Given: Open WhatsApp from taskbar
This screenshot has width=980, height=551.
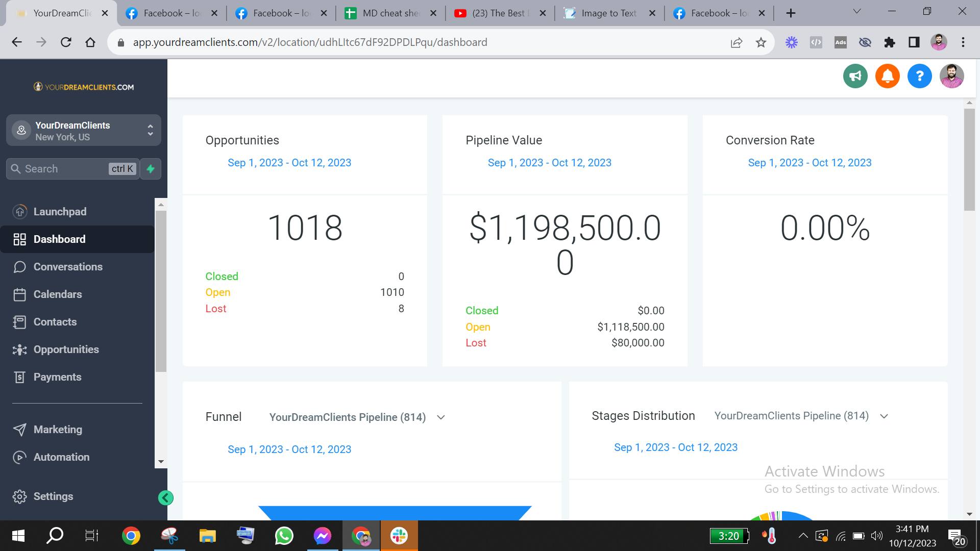Looking at the screenshot, I should tap(284, 536).
